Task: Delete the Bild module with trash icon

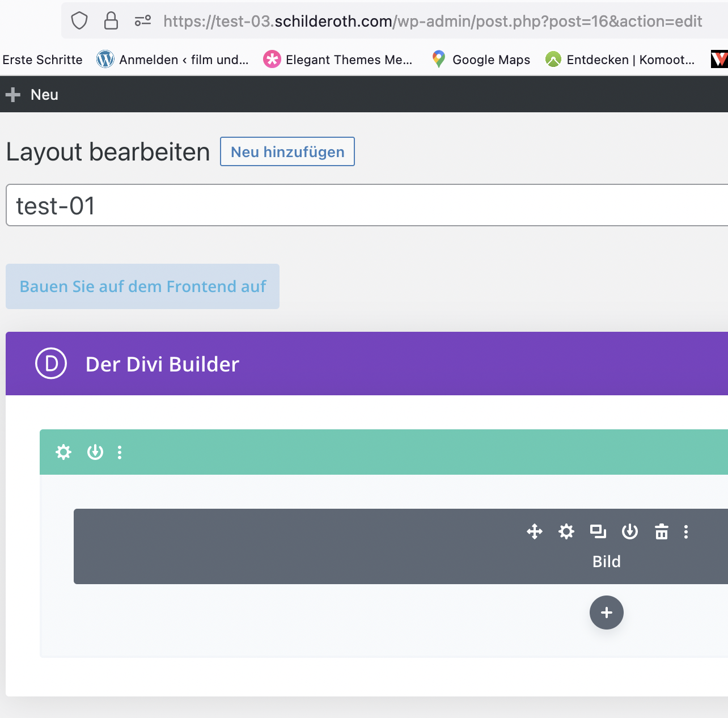Action: click(x=662, y=531)
